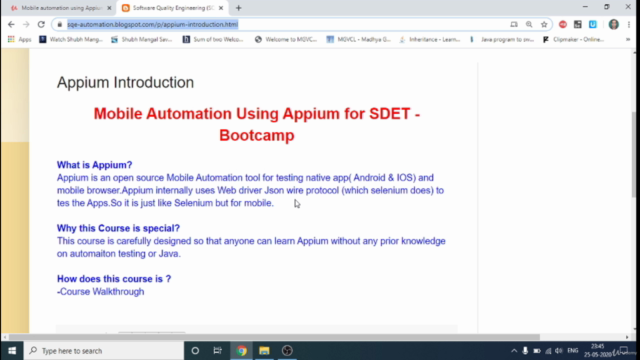Open File Explorer from the taskbar
The image size is (640, 360).
pos(264,351)
